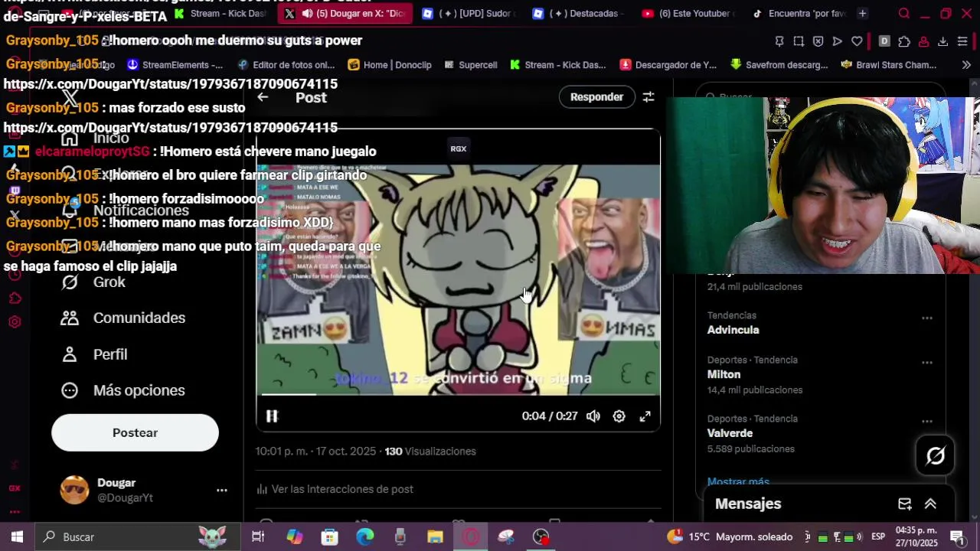Open OBS Studio from the taskbar
Viewport: 980px width, 551px height.
(541, 537)
